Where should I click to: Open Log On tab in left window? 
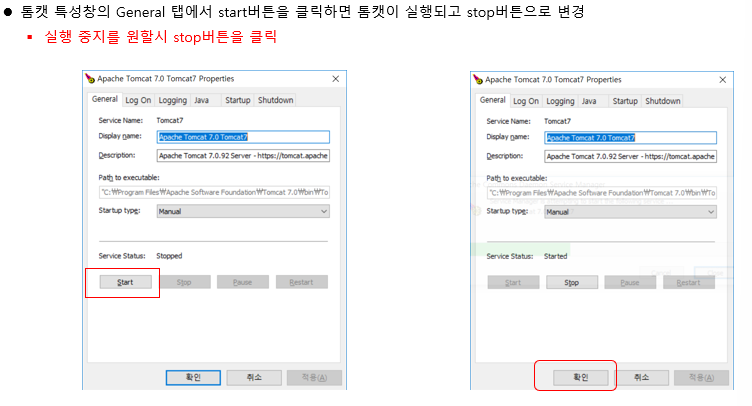pos(138,100)
